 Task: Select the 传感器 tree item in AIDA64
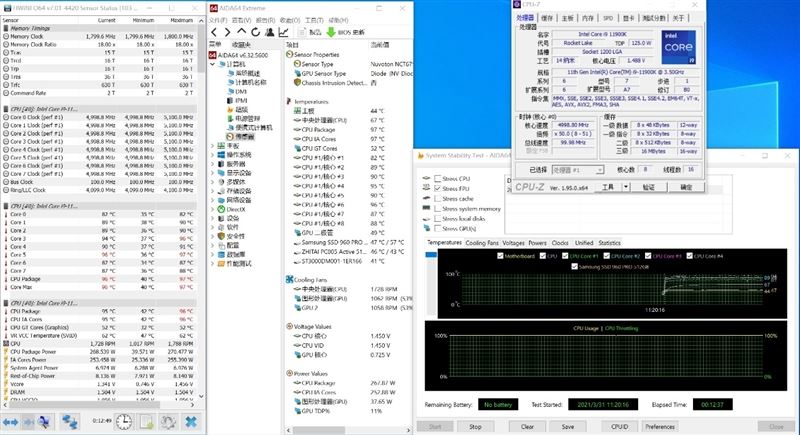coord(241,137)
